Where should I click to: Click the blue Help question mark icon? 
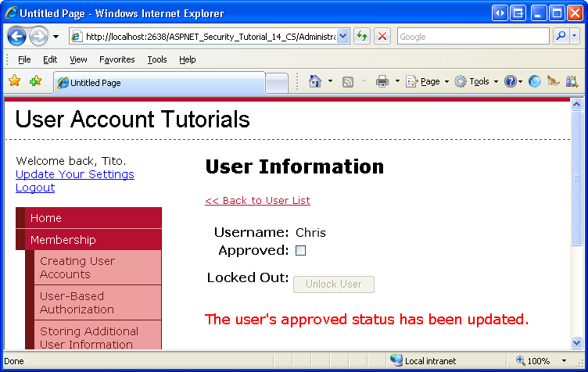511,81
